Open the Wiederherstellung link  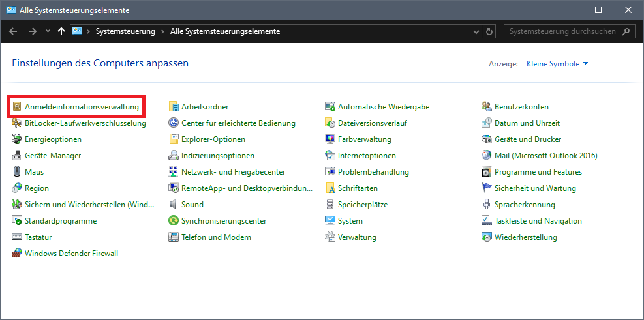[526, 237]
